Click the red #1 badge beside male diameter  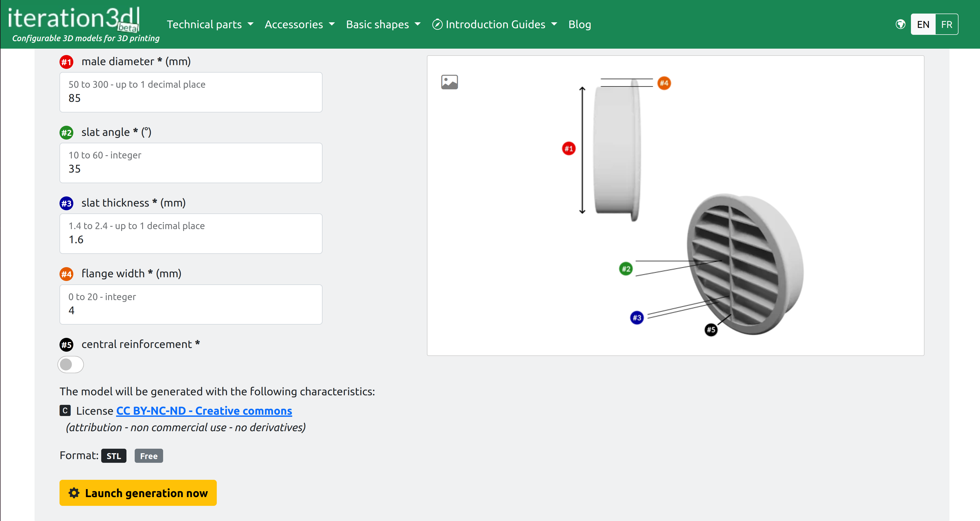tap(66, 62)
